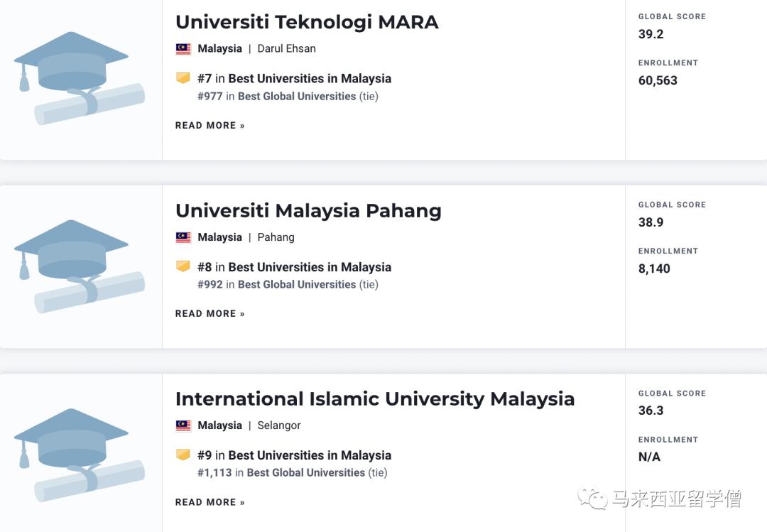Image resolution: width=767 pixels, height=532 pixels.
Task: Expand READ MORE for Universiti Teknologi MARA
Action: [x=210, y=125]
